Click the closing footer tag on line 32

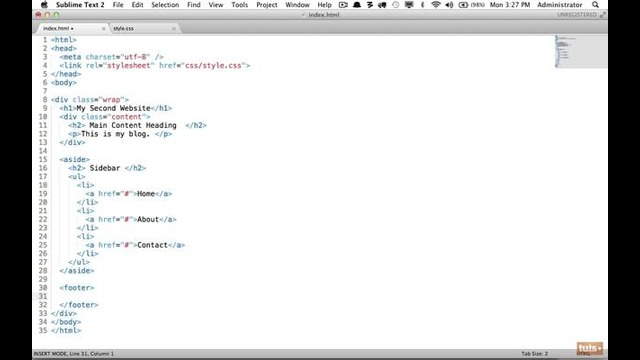point(79,305)
